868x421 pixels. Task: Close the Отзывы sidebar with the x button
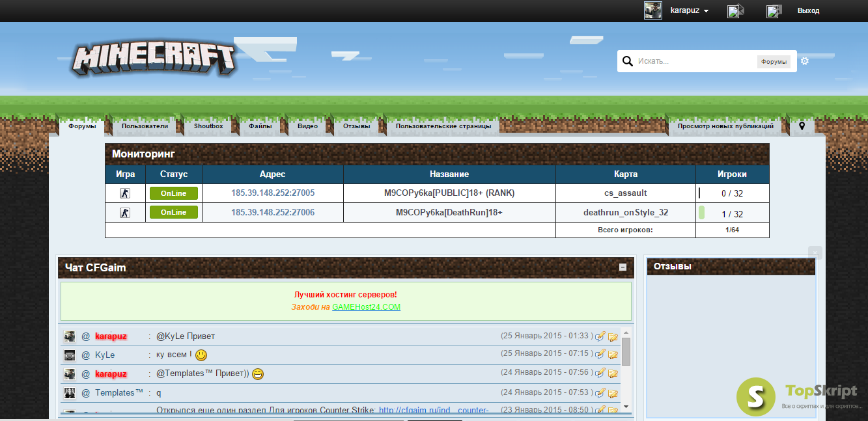click(815, 253)
